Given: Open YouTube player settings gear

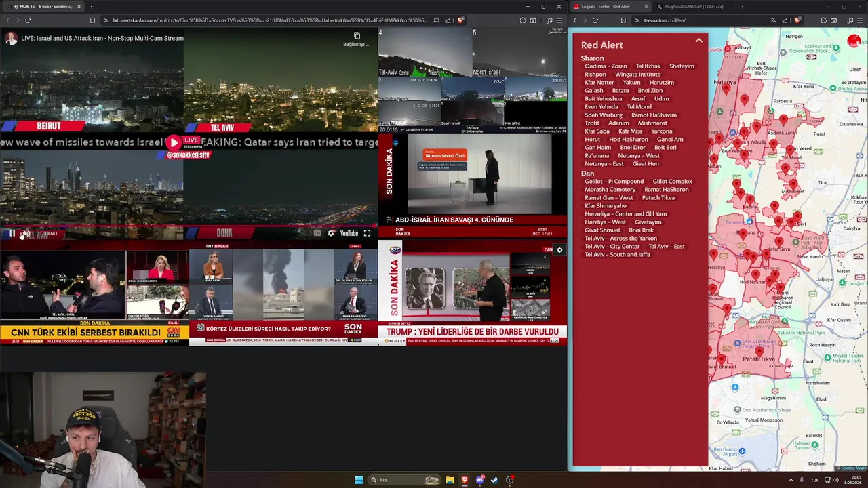Looking at the screenshot, I should pos(331,233).
